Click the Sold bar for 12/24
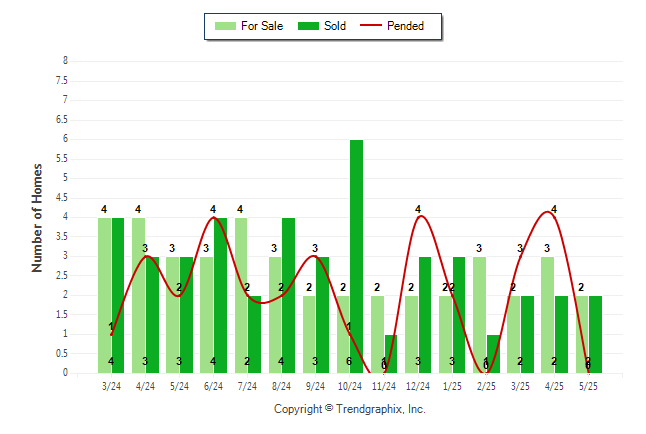The image size is (646, 434). 425,315
